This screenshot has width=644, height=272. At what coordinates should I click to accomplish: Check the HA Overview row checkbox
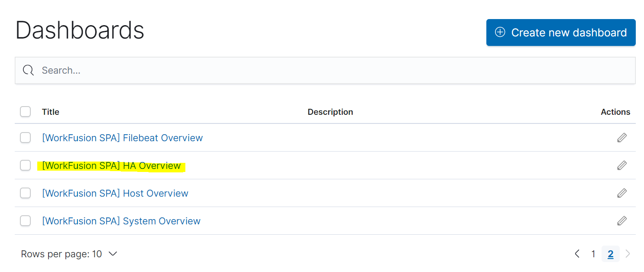coord(26,165)
